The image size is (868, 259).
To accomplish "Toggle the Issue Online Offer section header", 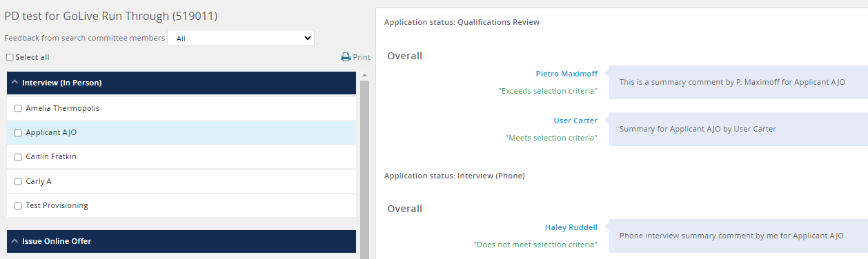I will (181, 241).
